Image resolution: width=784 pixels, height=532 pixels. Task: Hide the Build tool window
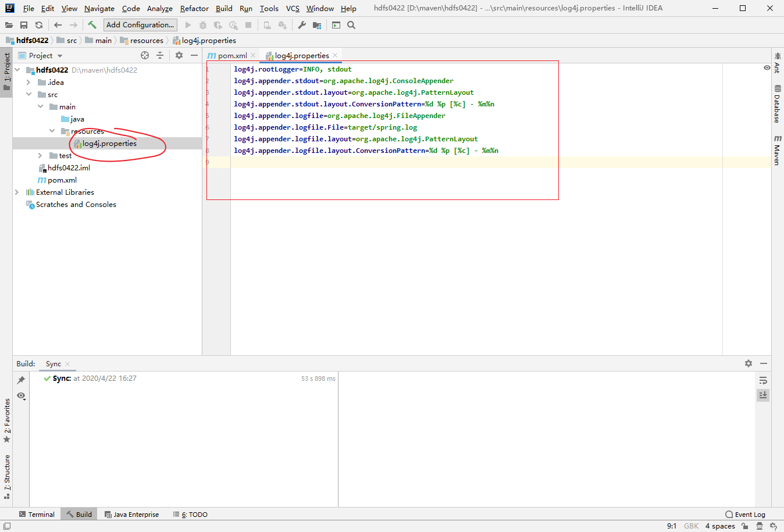click(764, 363)
